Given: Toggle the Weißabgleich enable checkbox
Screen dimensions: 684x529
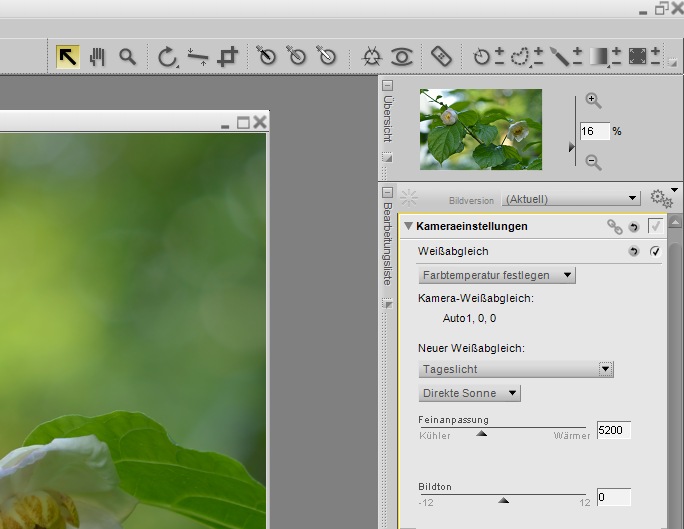Looking at the screenshot, I should point(655,251).
